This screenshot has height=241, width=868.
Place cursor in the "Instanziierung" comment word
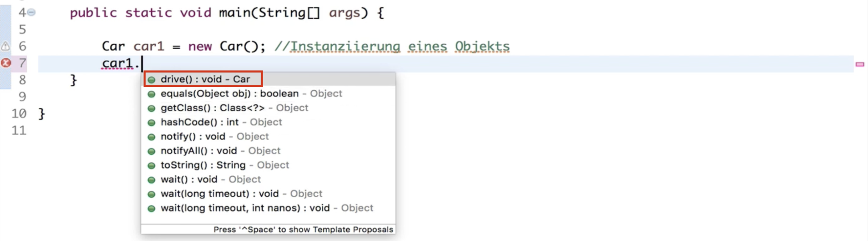pyautogui.click(x=345, y=46)
